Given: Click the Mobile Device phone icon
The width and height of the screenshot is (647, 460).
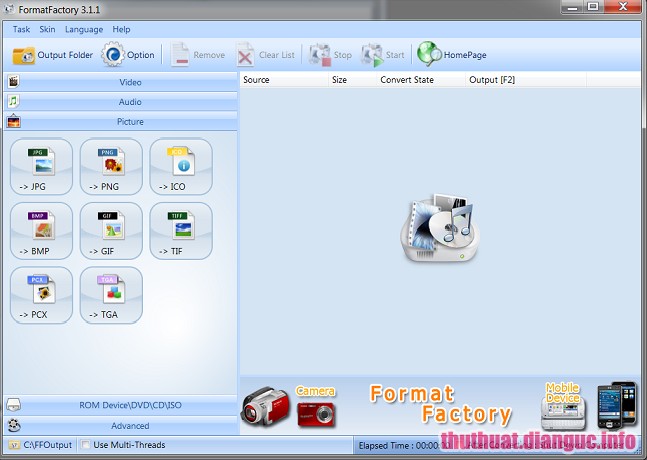Looking at the screenshot, I should tap(564, 415).
